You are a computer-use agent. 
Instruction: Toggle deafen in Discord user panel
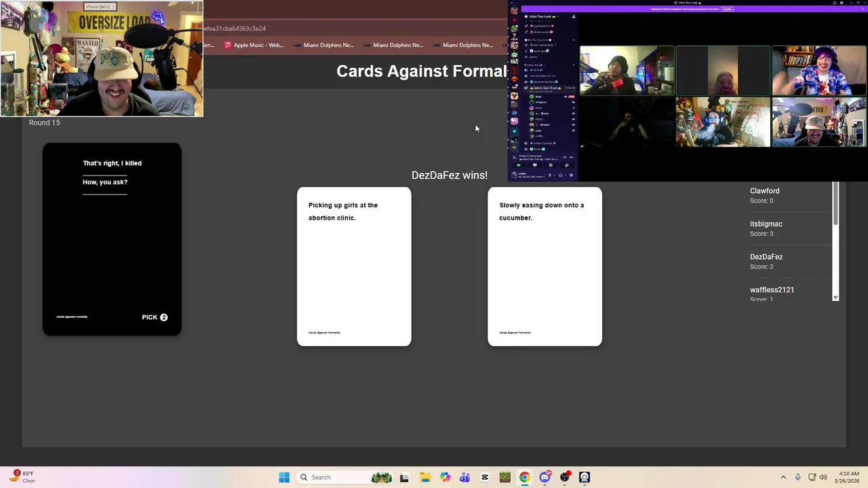[560, 175]
